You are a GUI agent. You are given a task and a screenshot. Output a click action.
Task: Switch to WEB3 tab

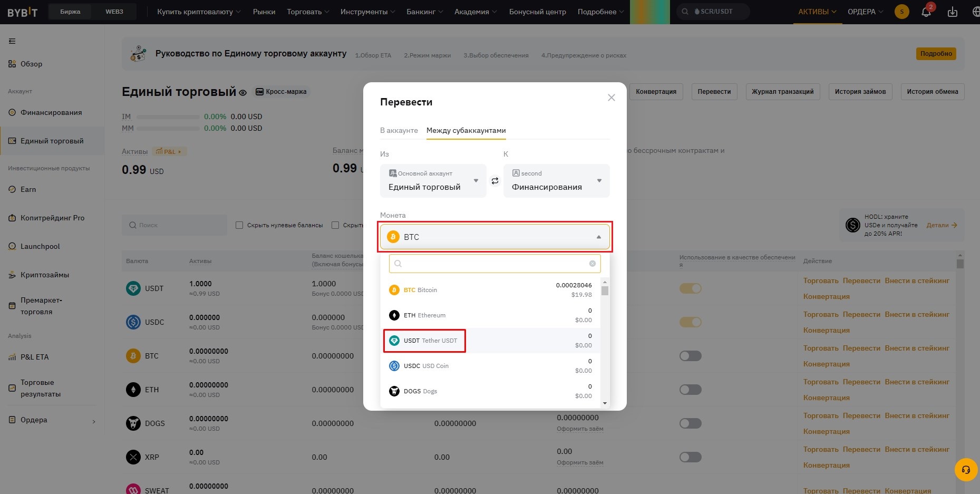coord(114,12)
